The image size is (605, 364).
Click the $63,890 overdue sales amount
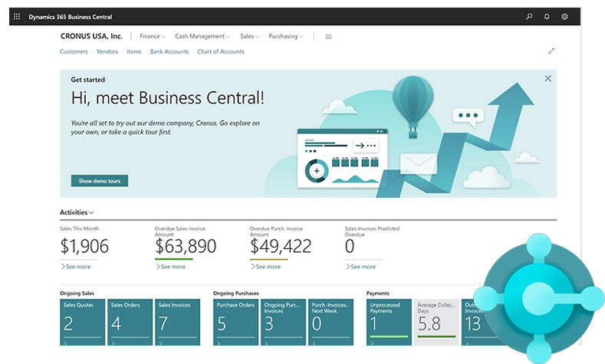tap(186, 247)
